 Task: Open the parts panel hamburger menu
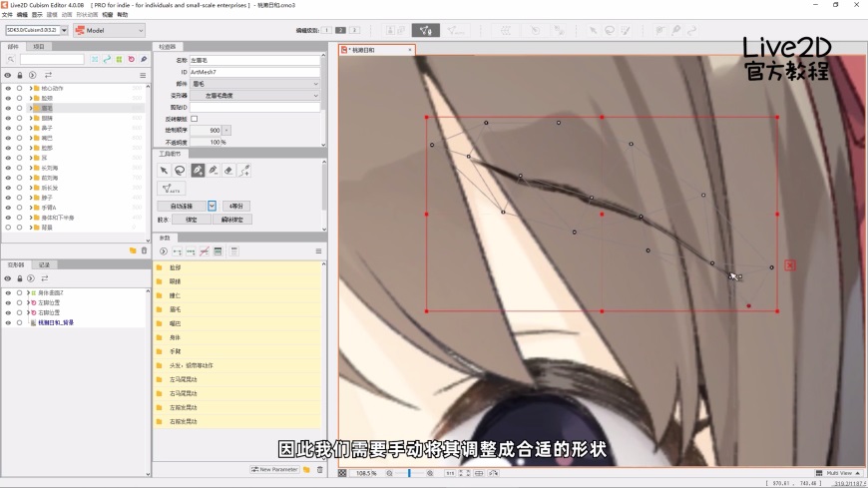(143, 75)
